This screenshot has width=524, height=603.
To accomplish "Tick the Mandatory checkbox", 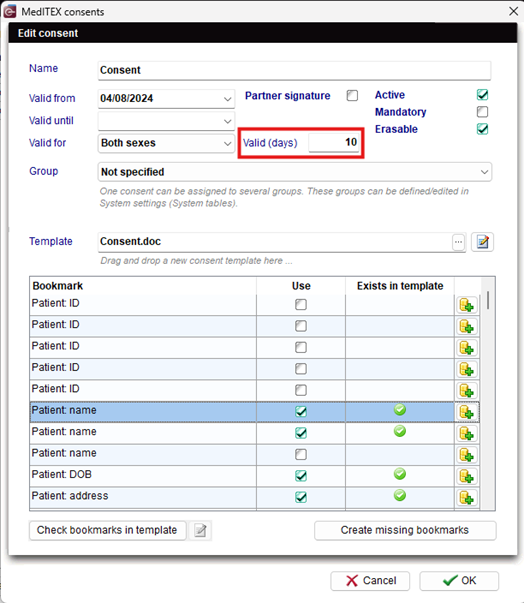I will coord(482,112).
